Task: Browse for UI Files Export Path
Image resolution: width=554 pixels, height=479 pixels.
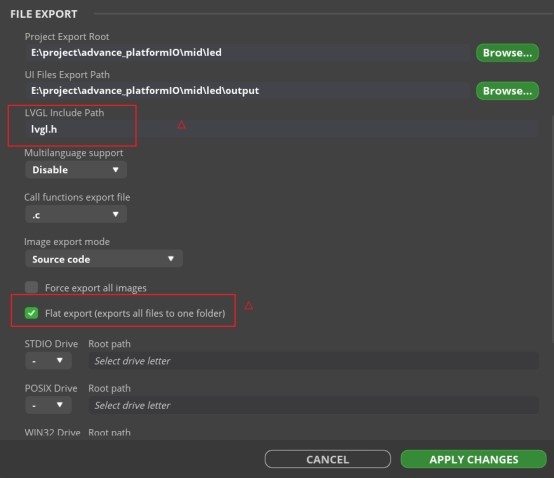Action: tap(507, 91)
